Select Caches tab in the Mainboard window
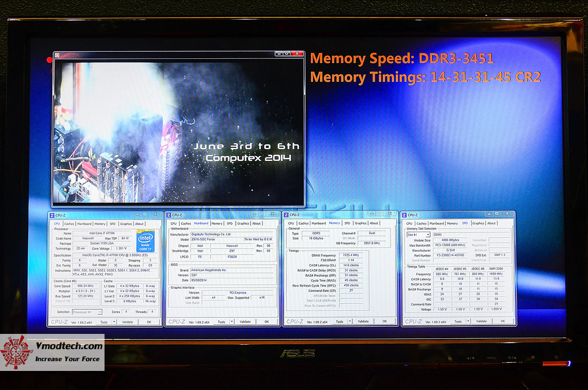 (186, 223)
